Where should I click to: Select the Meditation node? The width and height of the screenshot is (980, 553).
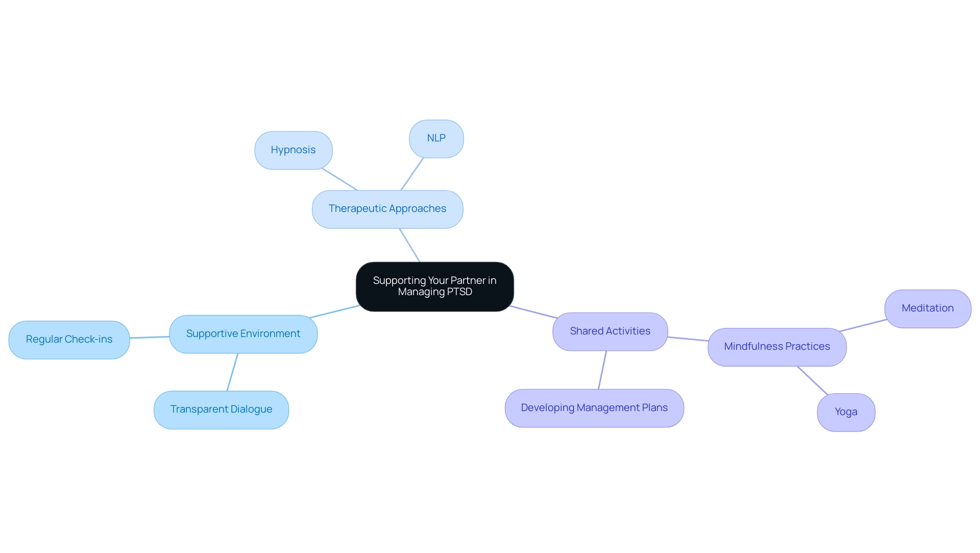tap(927, 307)
